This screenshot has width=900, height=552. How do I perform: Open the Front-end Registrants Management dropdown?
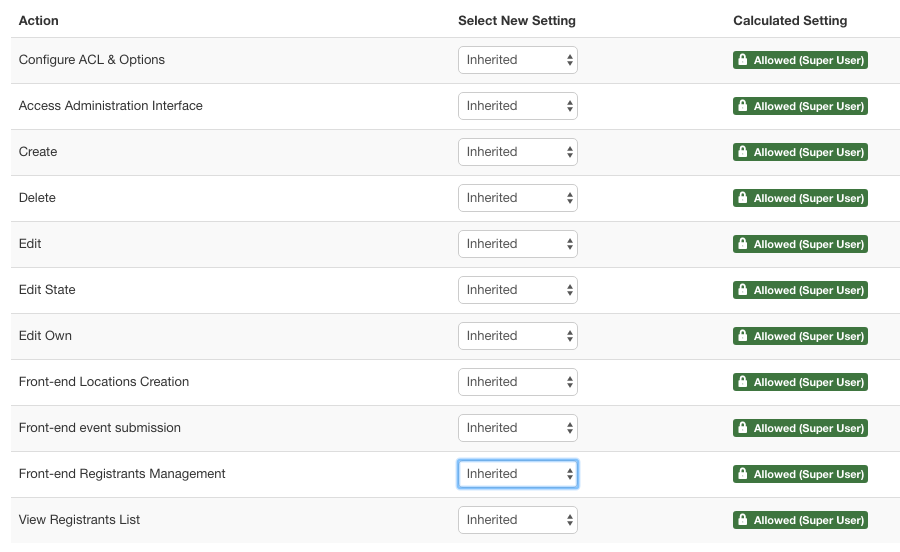(x=517, y=474)
